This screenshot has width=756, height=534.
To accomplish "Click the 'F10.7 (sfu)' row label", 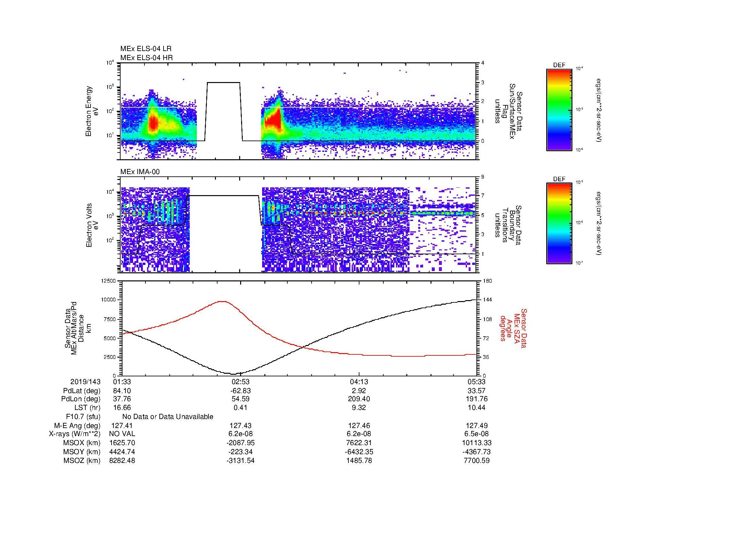I will (x=83, y=417).
